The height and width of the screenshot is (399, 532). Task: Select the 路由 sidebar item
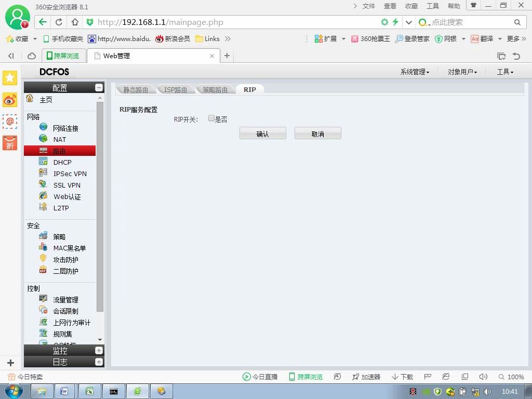pos(60,151)
